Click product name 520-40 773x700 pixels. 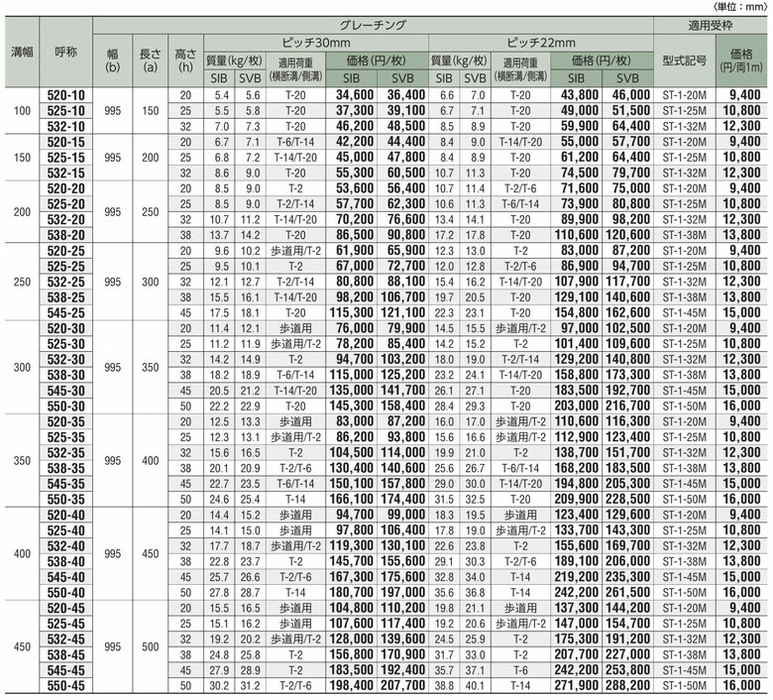tap(66, 515)
